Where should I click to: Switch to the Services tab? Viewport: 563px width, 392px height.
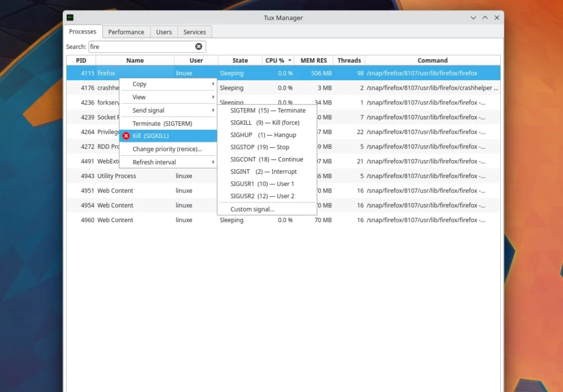[194, 32]
